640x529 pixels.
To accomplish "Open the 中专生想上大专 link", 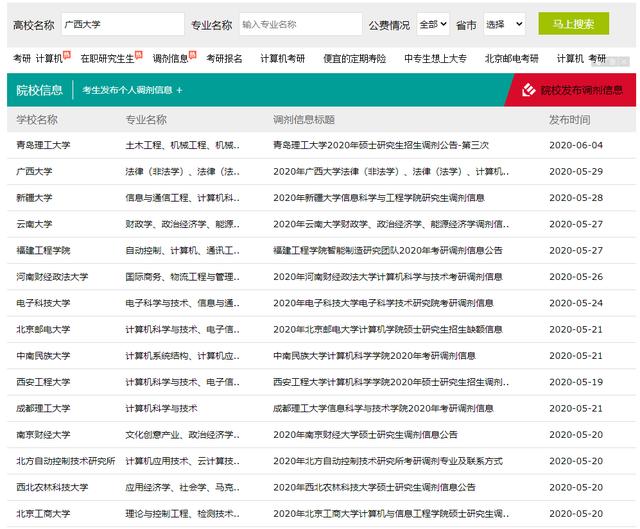I will [435, 59].
